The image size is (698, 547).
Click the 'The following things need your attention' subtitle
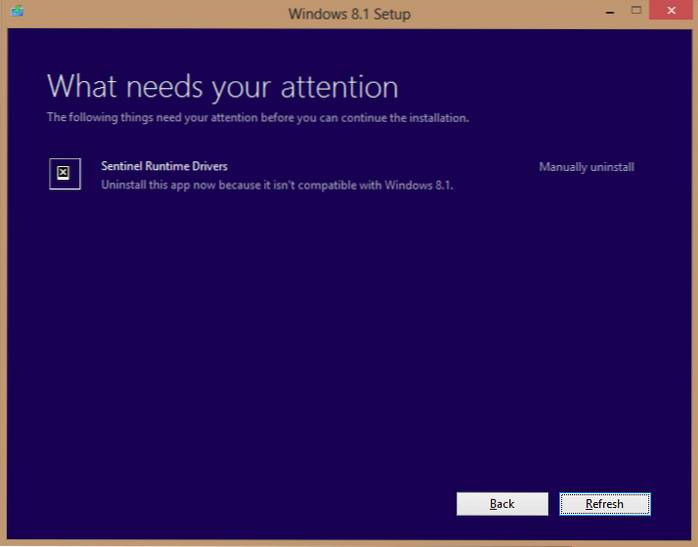coord(258,118)
